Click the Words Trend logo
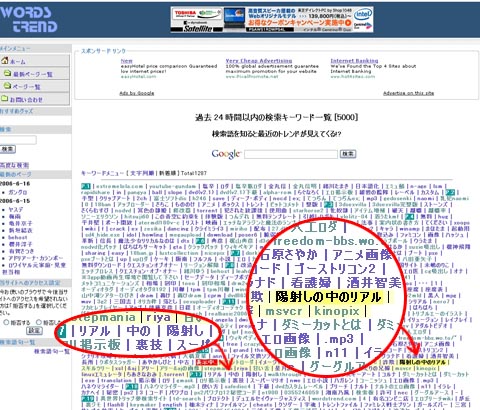Image resolution: width=480 pixels, height=410 pixels. pyautogui.click(x=29, y=19)
